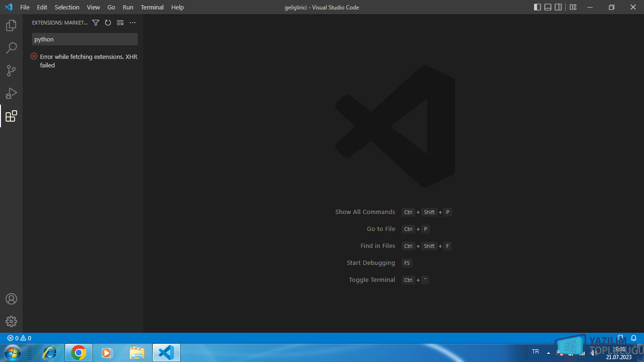Select the Extensions view icon
Screen dimensions: 644x362
point(11,116)
